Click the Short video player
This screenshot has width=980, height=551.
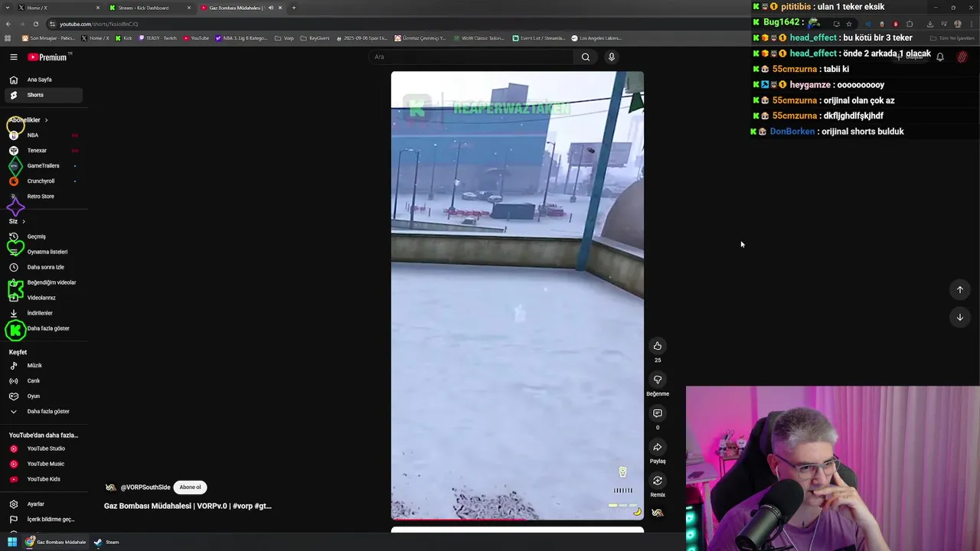click(x=518, y=295)
